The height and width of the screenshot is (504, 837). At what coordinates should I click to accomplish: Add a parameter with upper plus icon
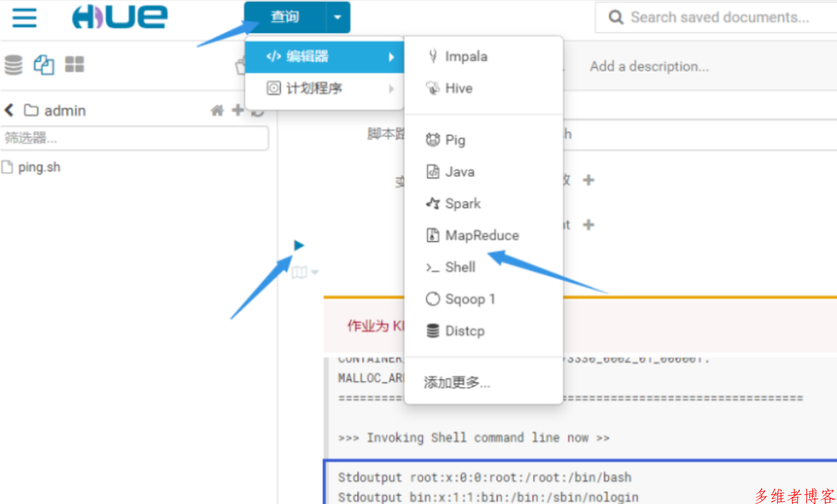coord(588,180)
